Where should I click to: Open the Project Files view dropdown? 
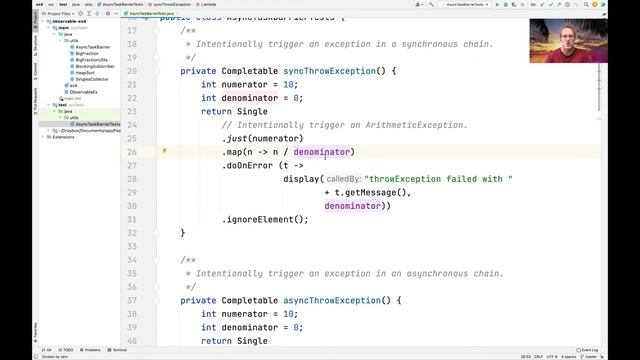[58, 13]
